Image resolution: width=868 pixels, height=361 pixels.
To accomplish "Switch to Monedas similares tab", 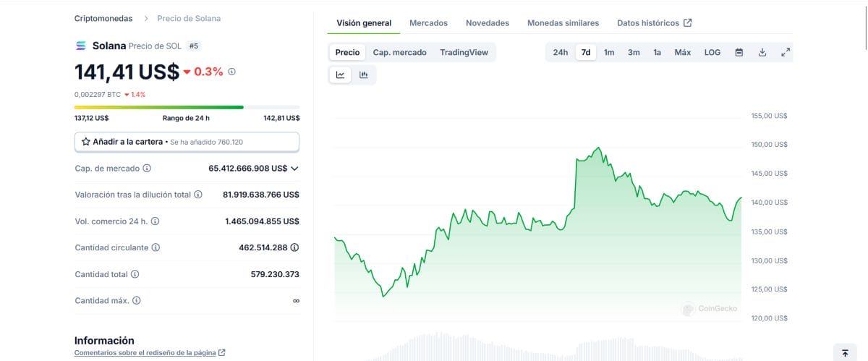I will 563,23.
